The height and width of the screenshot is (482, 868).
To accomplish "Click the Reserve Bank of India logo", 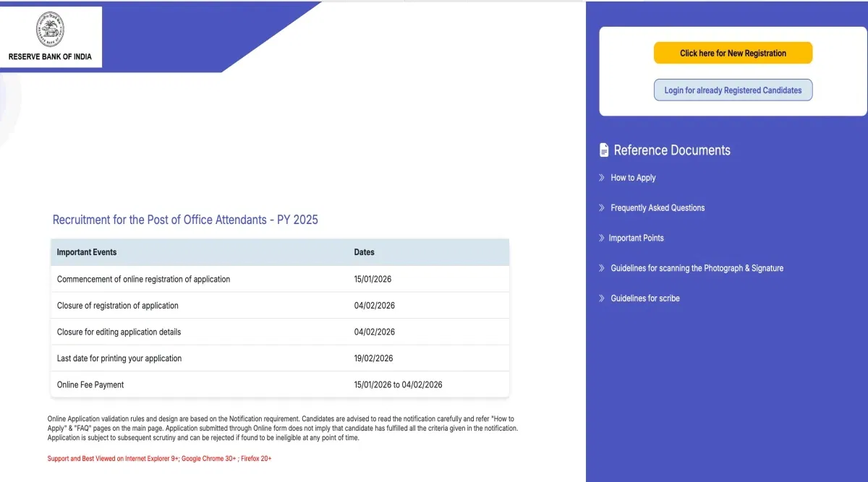I will point(51,36).
